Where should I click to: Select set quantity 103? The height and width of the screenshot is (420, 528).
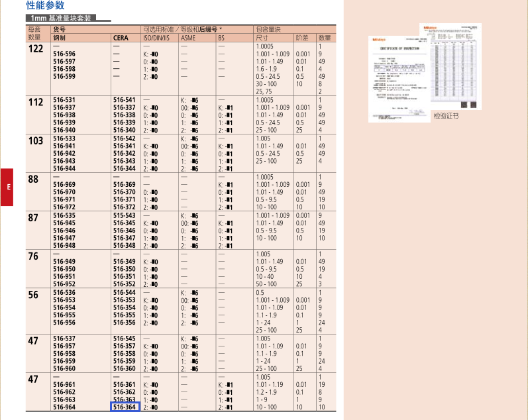(x=36, y=141)
